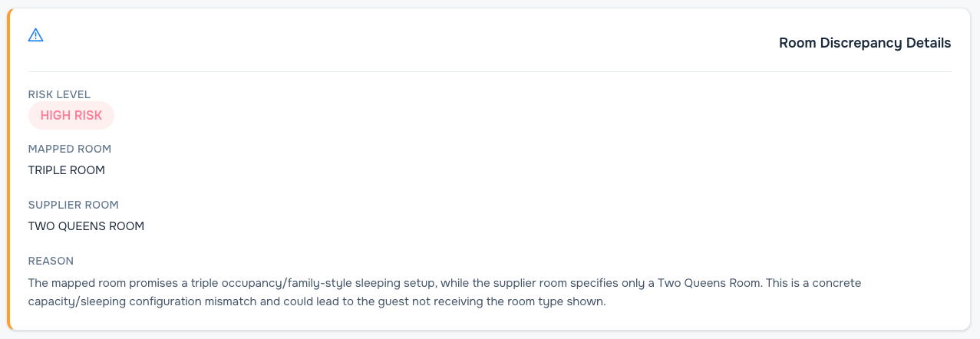
Task: Click the TWO QUEENS ROOM value
Action: coord(86,226)
